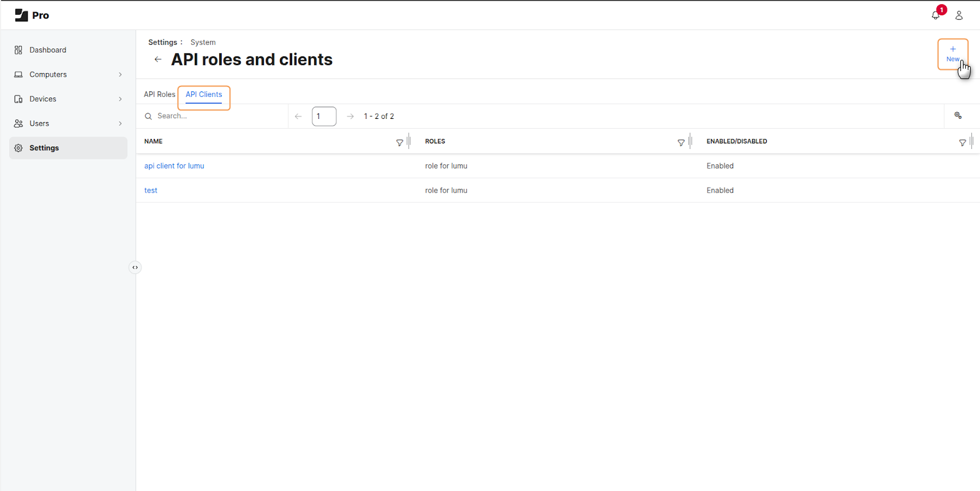The image size is (980, 491).
Task: Select the API Clients tab
Action: 204,94
